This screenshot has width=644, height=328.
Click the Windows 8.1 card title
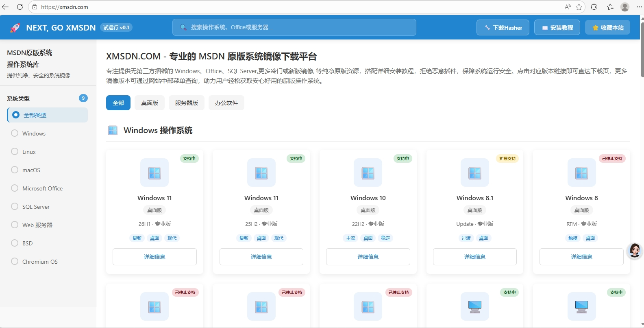pyautogui.click(x=475, y=198)
